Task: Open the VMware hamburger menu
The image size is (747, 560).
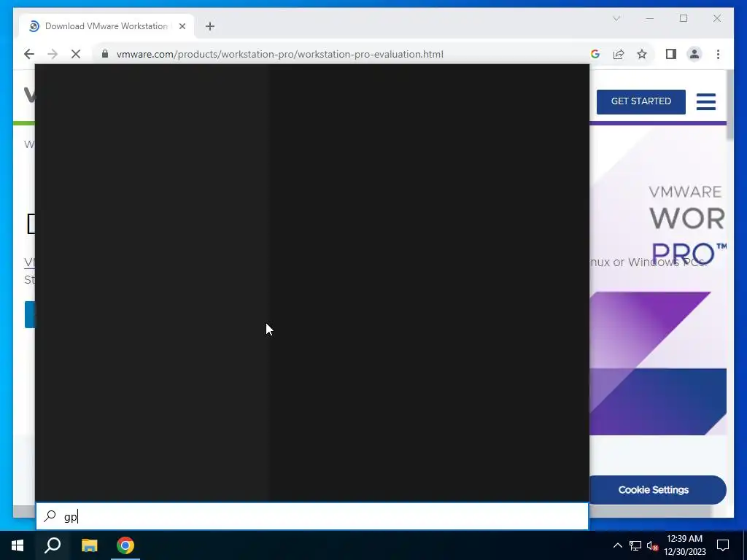Action: tap(705, 101)
